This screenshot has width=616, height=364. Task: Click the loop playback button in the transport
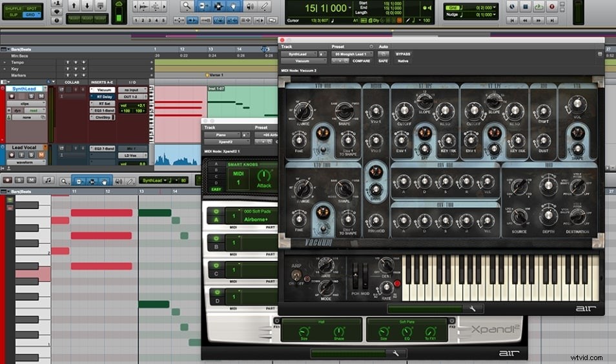(539, 6)
